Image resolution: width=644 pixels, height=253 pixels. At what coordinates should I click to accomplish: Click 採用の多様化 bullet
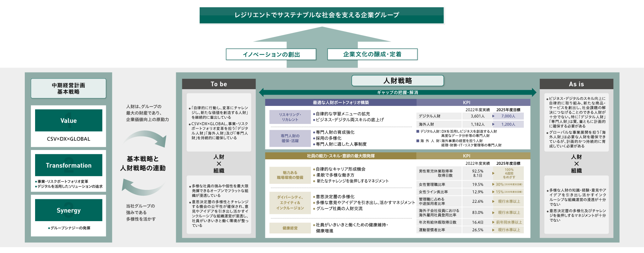click(x=327, y=138)
